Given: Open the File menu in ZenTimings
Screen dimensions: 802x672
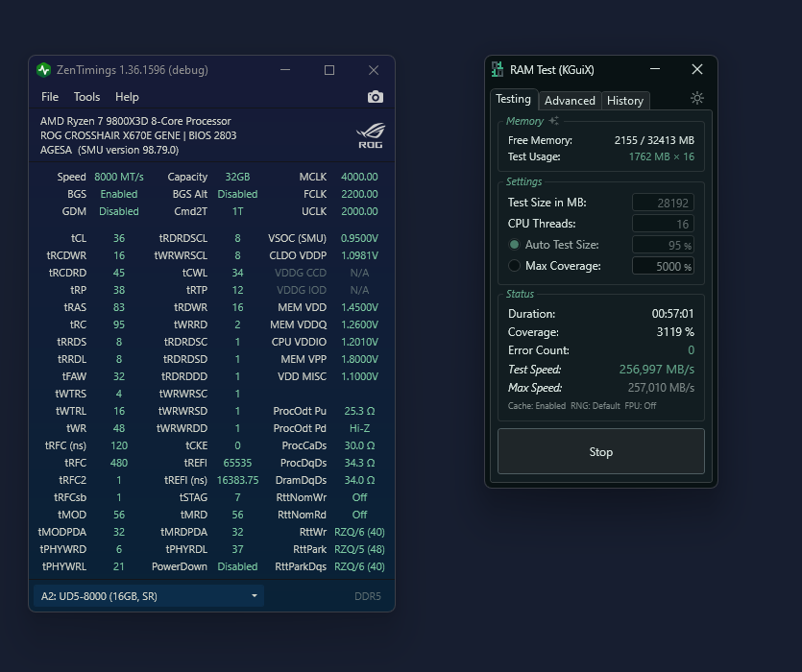Looking at the screenshot, I should point(50,97).
